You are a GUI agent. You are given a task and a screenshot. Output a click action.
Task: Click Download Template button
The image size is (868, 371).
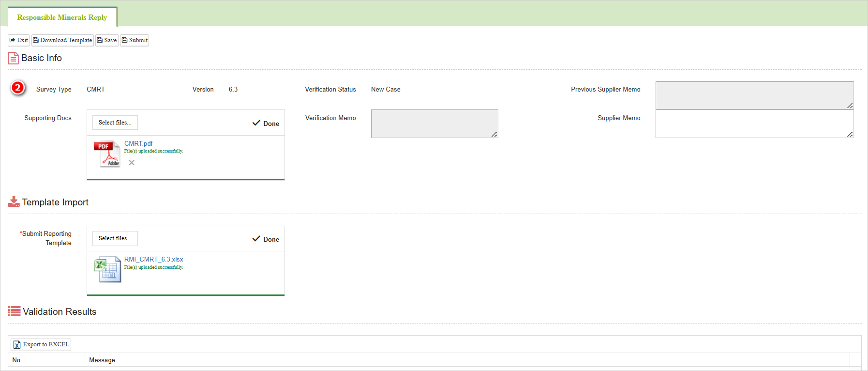[62, 40]
